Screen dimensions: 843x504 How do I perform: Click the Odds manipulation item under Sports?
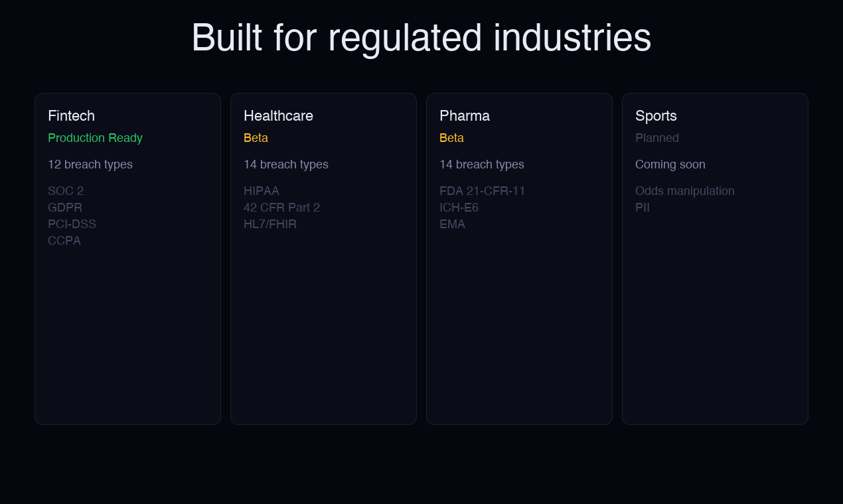pos(685,191)
